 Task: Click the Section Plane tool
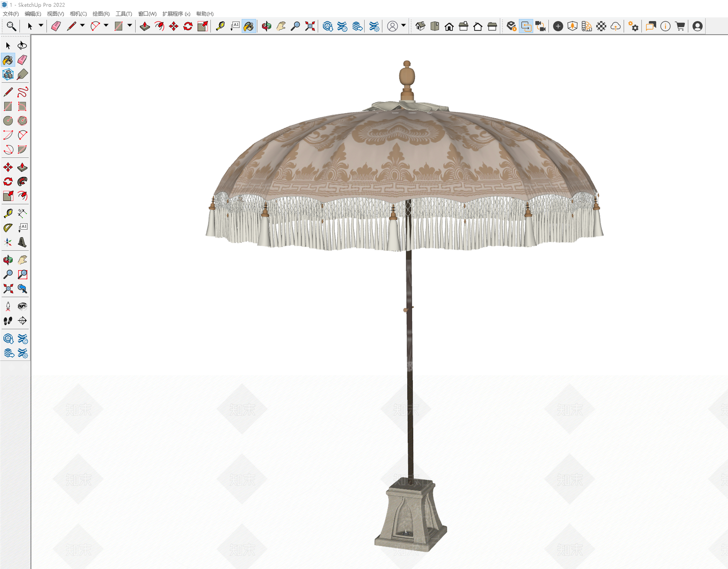coord(22,321)
